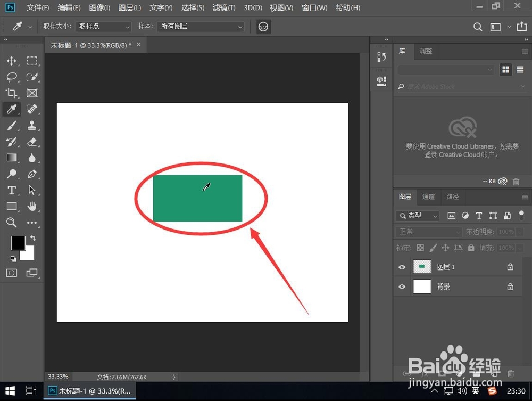
Task: Select the Gradient tool
Action: [12, 158]
